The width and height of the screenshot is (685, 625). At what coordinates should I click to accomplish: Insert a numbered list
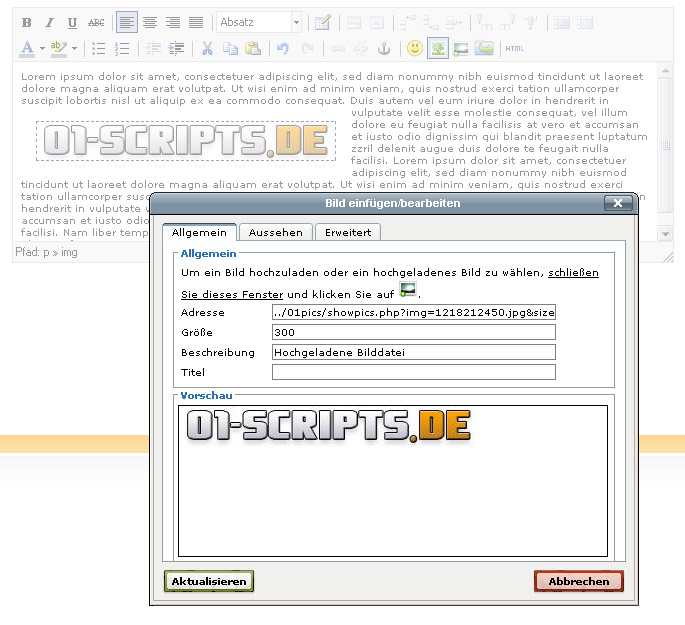click(x=122, y=48)
